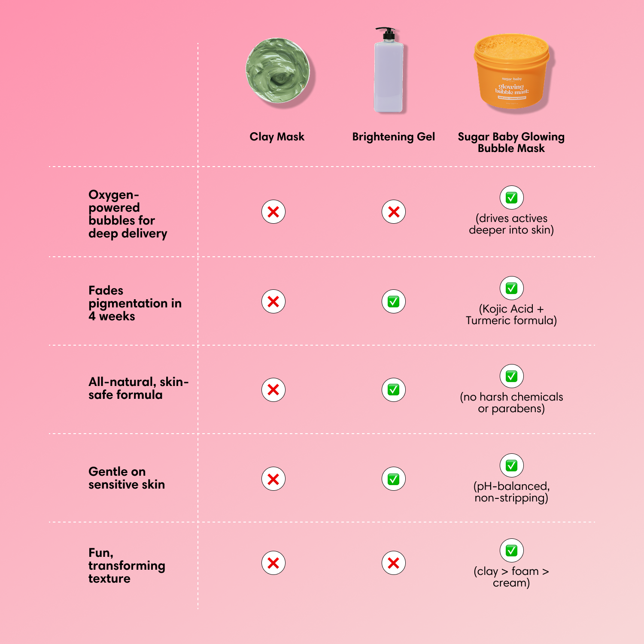Viewport: 644px width, 644px height.
Task: Click the 'Fades pigmentation in 4 weeks' label
Action: coord(135,303)
